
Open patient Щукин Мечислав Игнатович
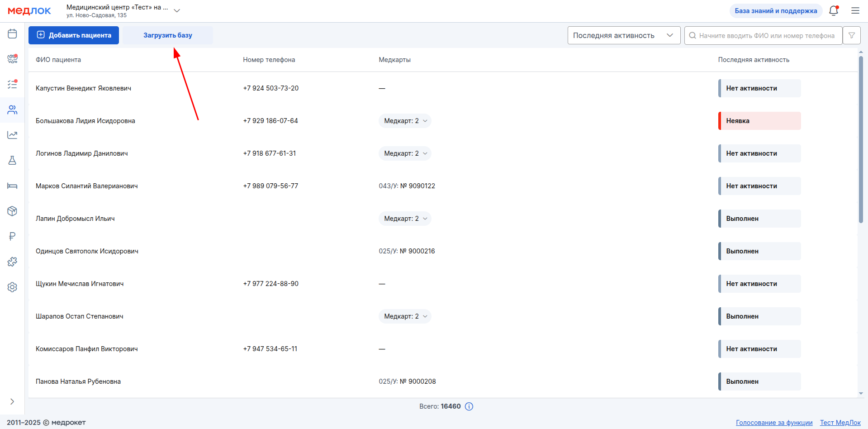(x=80, y=284)
